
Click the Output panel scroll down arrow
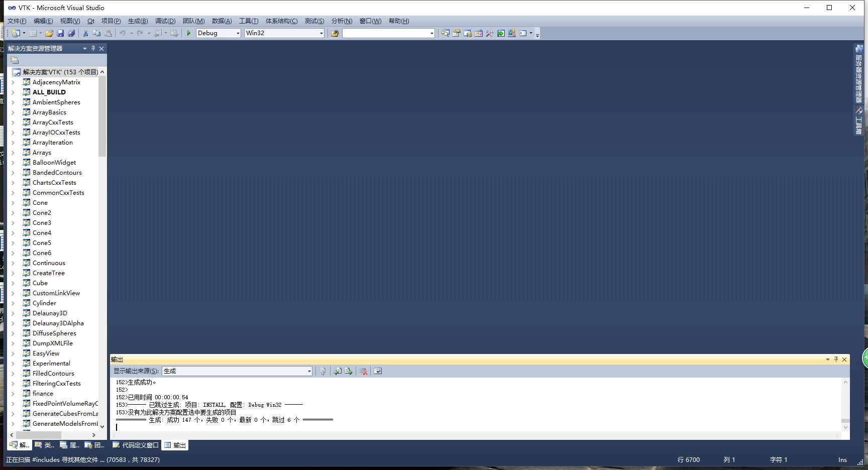point(845,427)
